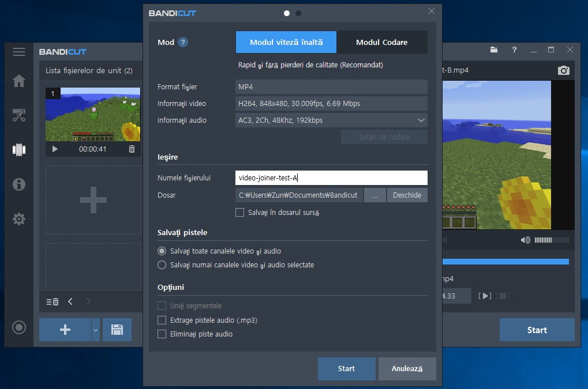Screen dimensions: 588x389
Task: Click the time field ending 4.33
Action: 456,296
